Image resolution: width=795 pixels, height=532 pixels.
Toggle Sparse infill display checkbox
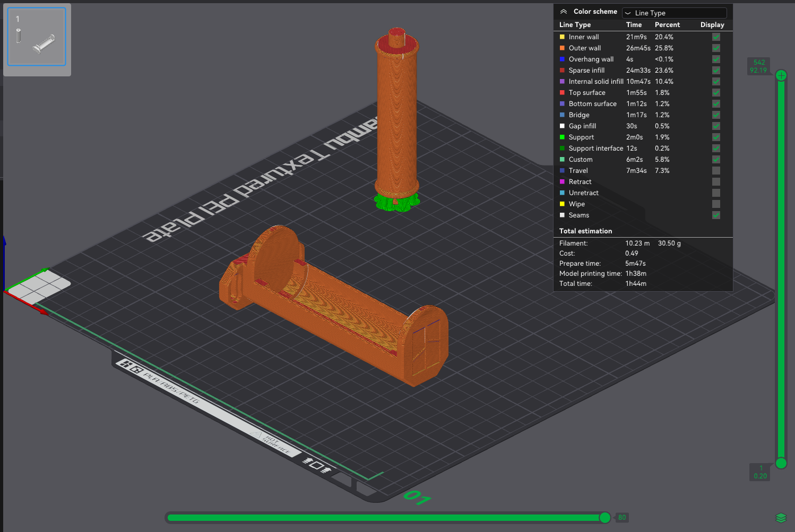click(x=716, y=71)
